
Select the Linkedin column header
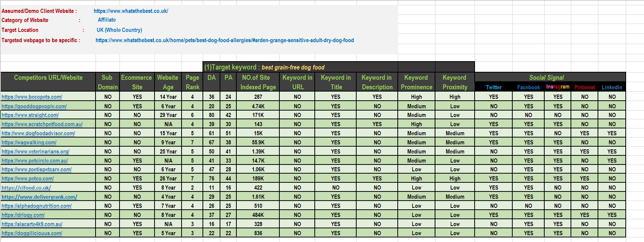612,87
